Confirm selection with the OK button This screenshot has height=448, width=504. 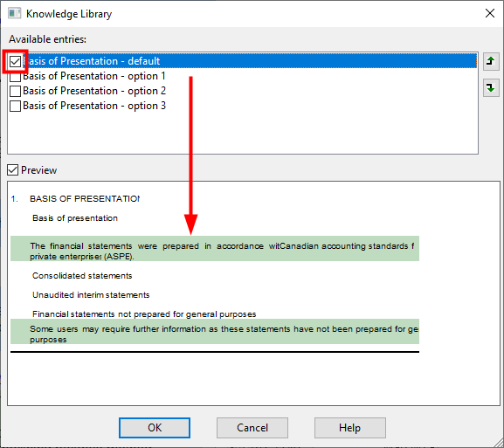point(155,428)
